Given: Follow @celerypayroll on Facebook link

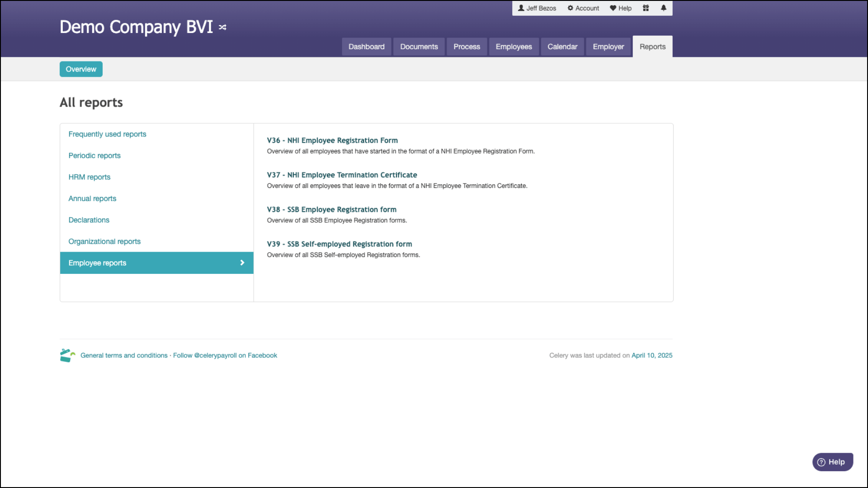Looking at the screenshot, I should point(225,356).
